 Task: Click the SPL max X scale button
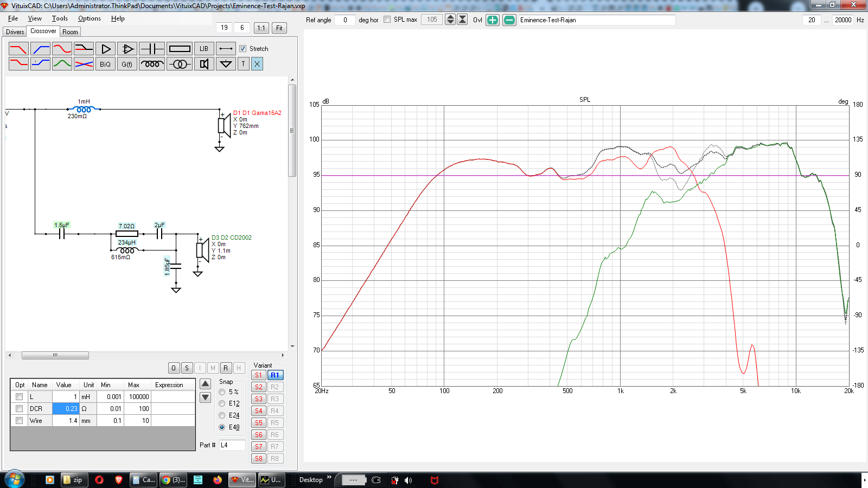tap(462, 20)
